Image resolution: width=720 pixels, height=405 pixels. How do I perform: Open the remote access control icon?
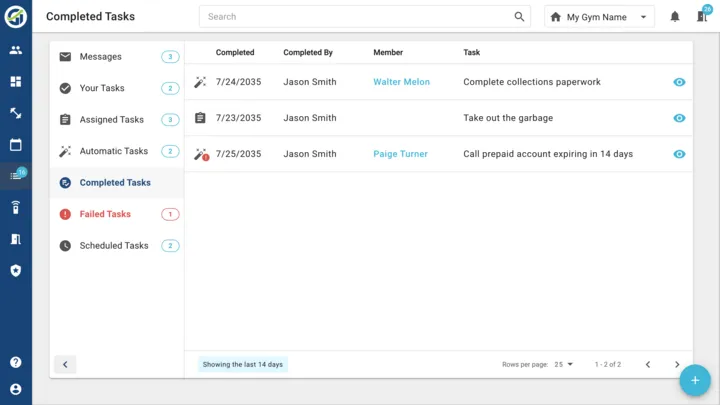[16, 208]
